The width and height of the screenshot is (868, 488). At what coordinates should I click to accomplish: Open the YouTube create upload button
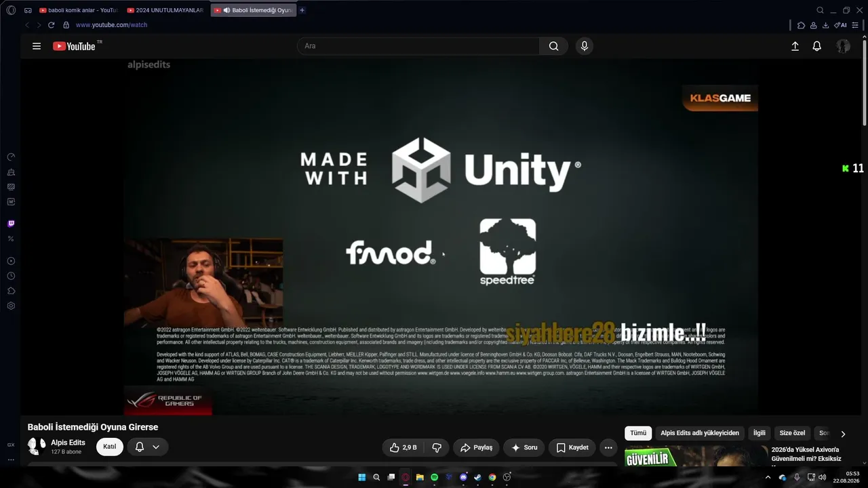[x=795, y=46]
